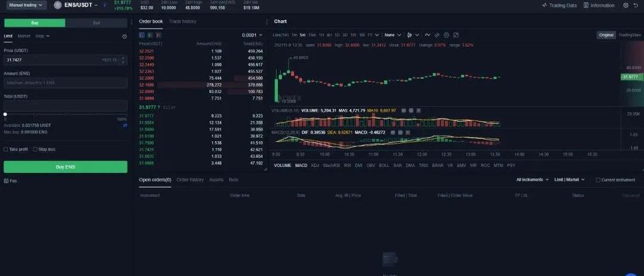
Task: Hide the MACD indicator eye icon
Action: click(392, 132)
